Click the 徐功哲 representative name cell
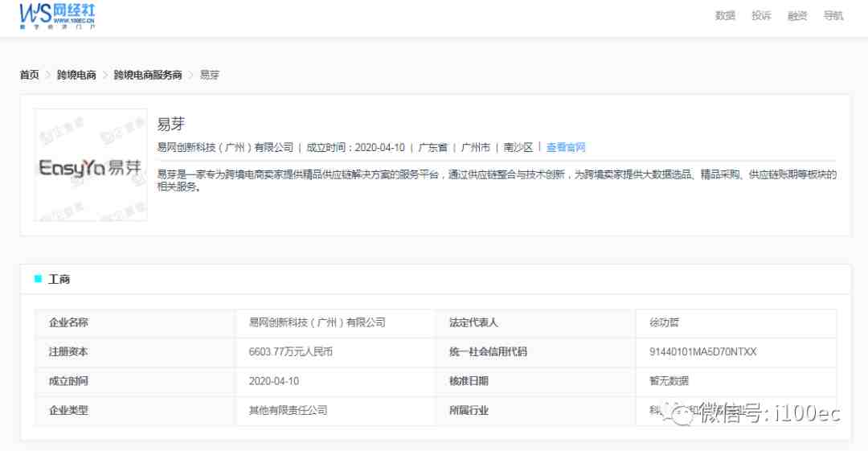The image size is (868, 451). pos(736,322)
